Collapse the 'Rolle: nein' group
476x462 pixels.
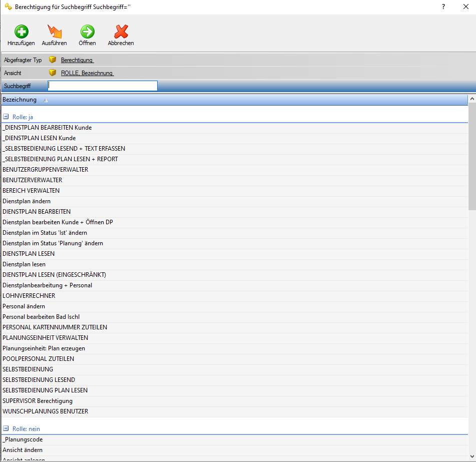(x=6, y=428)
